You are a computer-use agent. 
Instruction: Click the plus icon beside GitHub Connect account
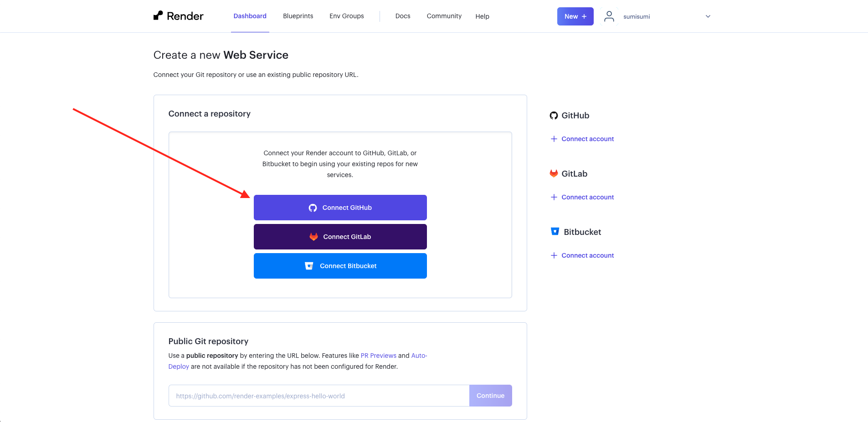(x=554, y=138)
